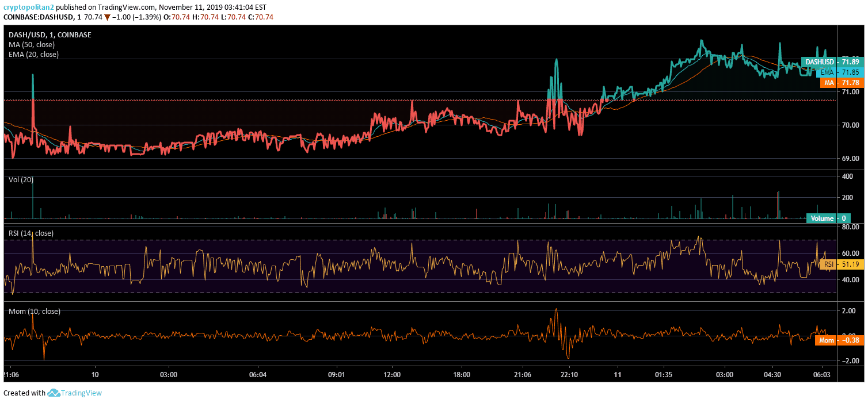Click the 80.00 RSI axis label

850,227
